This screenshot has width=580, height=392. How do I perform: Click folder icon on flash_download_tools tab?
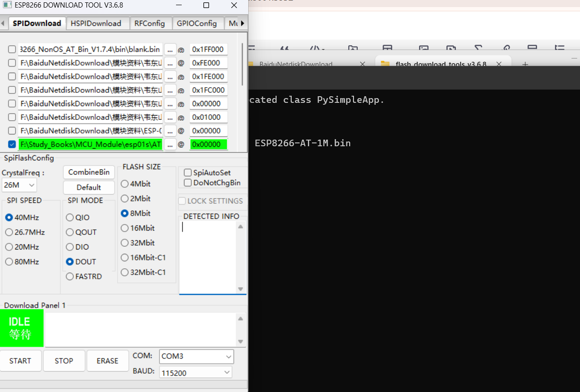coord(385,64)
